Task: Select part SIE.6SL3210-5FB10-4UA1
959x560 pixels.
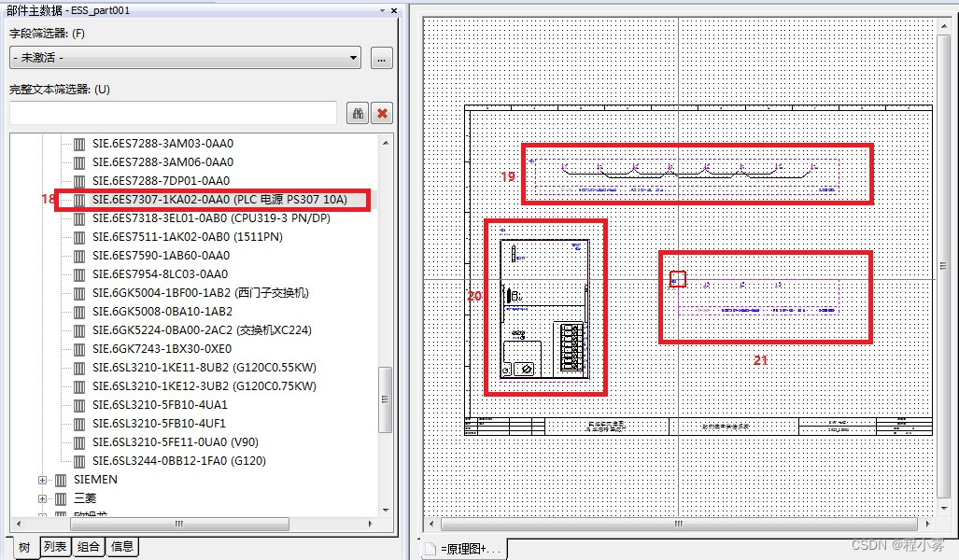Action: pos(160,405)
